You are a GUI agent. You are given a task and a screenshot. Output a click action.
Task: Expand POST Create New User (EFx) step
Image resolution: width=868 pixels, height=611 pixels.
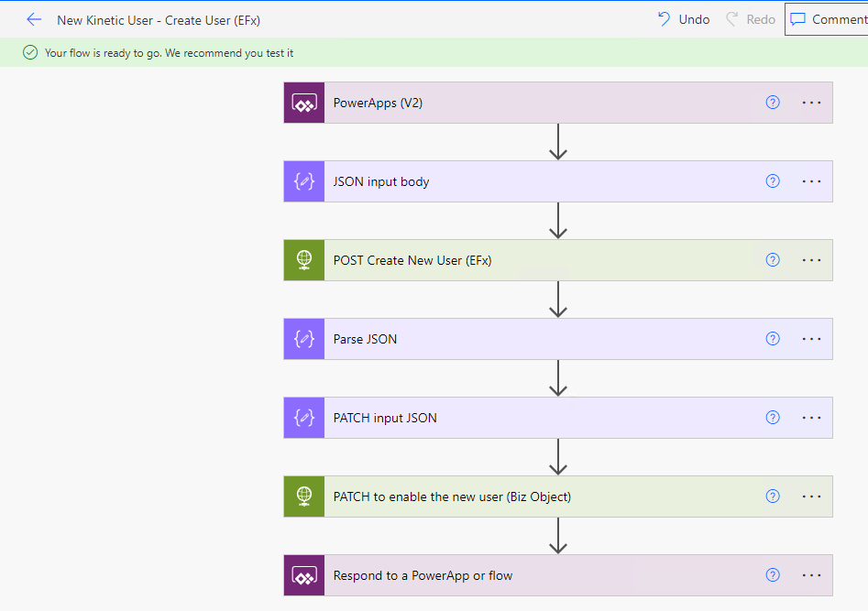[x=558, y=260]
